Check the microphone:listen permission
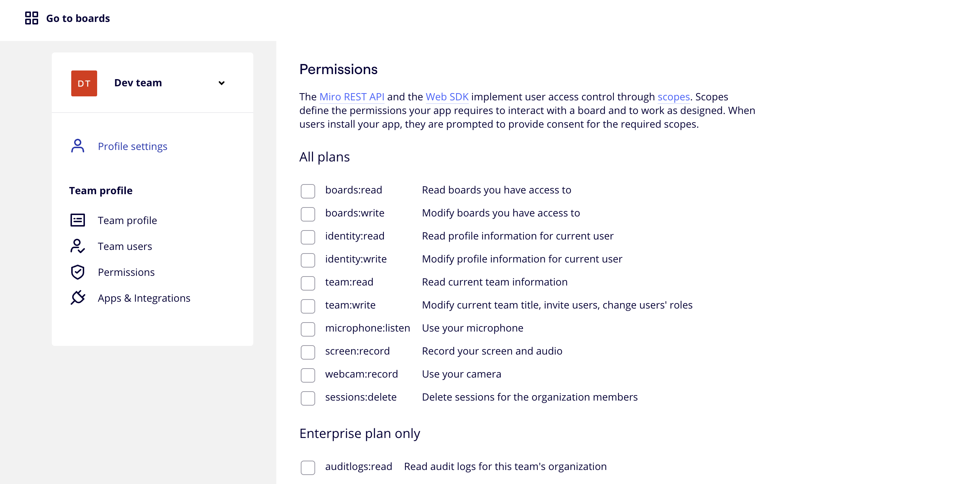The image size is (980, 484). pos(308,329)
